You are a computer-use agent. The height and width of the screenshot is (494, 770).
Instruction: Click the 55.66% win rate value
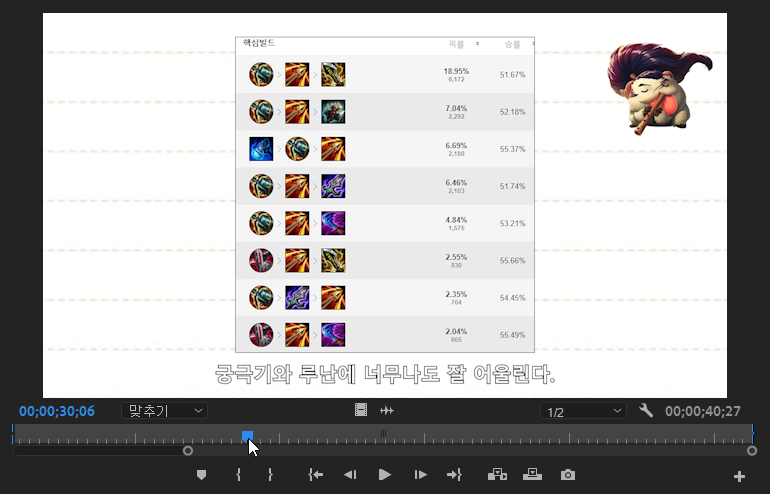[512, 261]
